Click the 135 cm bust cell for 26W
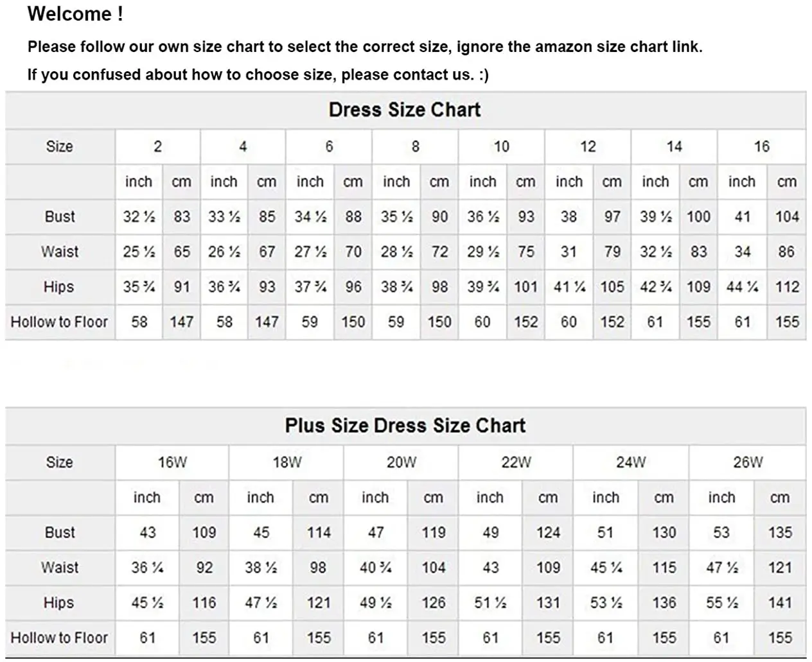Viewport: 812px width, 662px height. coord(780,532)
